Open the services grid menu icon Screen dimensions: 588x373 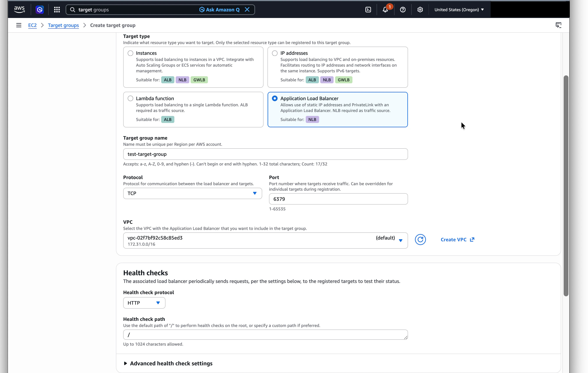(x=57, y=9)
